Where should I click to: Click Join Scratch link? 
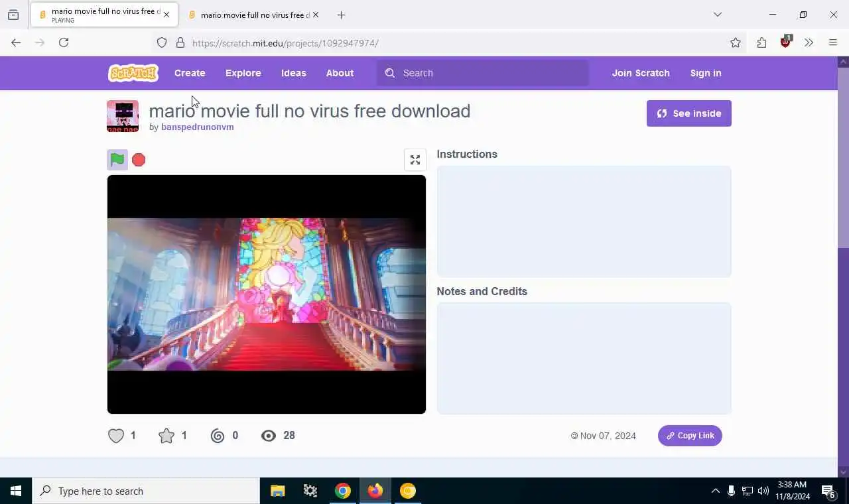pyautogui.click(x=641, y=73)
